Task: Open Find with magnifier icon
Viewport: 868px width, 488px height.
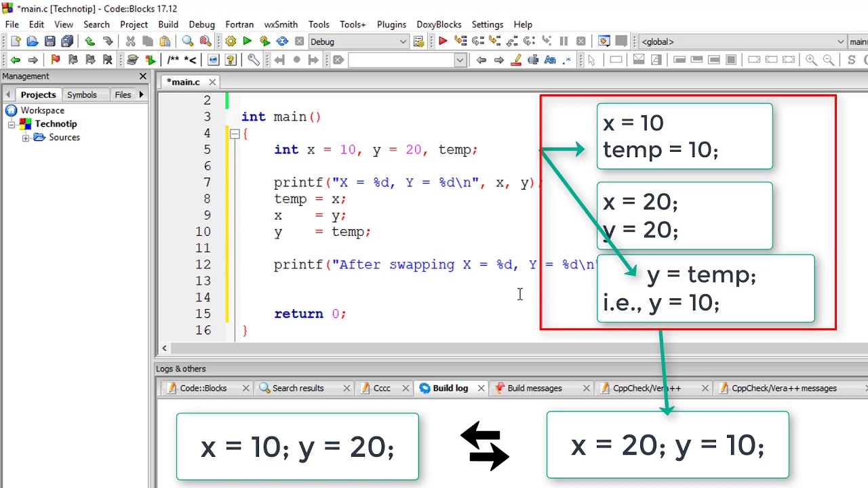Action: [188, 41]
